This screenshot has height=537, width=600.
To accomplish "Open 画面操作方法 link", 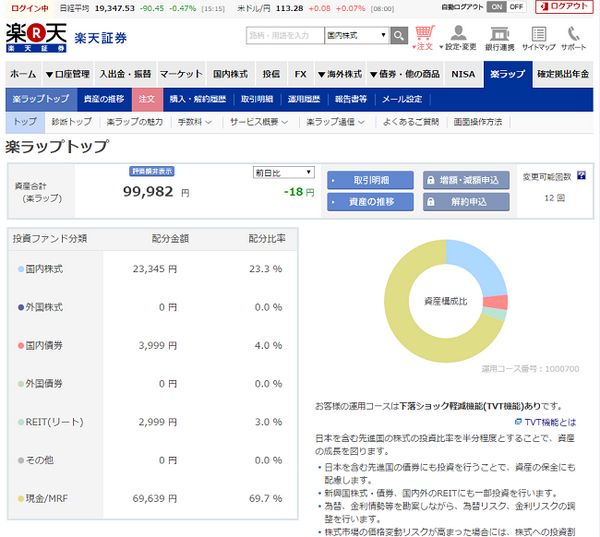I will (478, 122).
